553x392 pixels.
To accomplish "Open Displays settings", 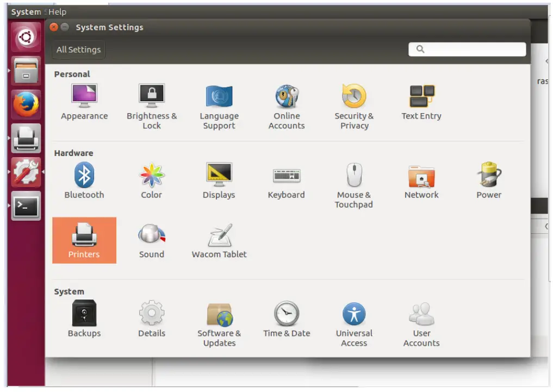I will pyautogui.click(x=219, y=181).
